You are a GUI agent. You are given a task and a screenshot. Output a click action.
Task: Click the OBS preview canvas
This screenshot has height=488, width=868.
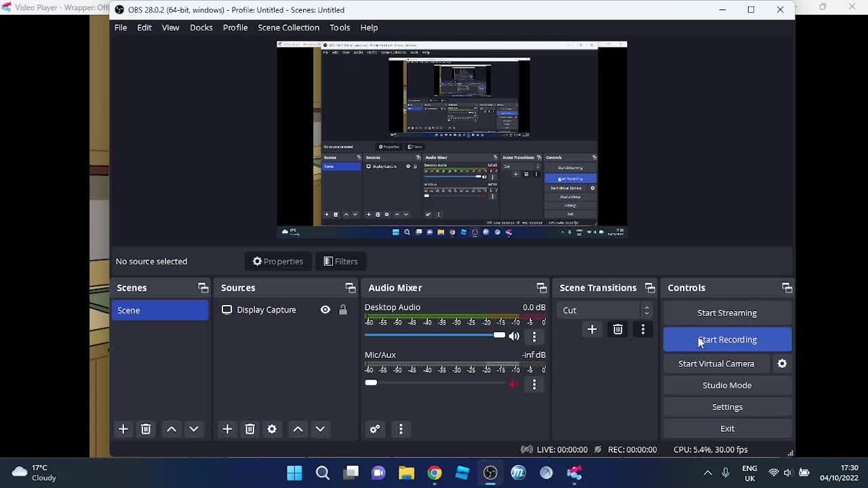coord(452,140)
